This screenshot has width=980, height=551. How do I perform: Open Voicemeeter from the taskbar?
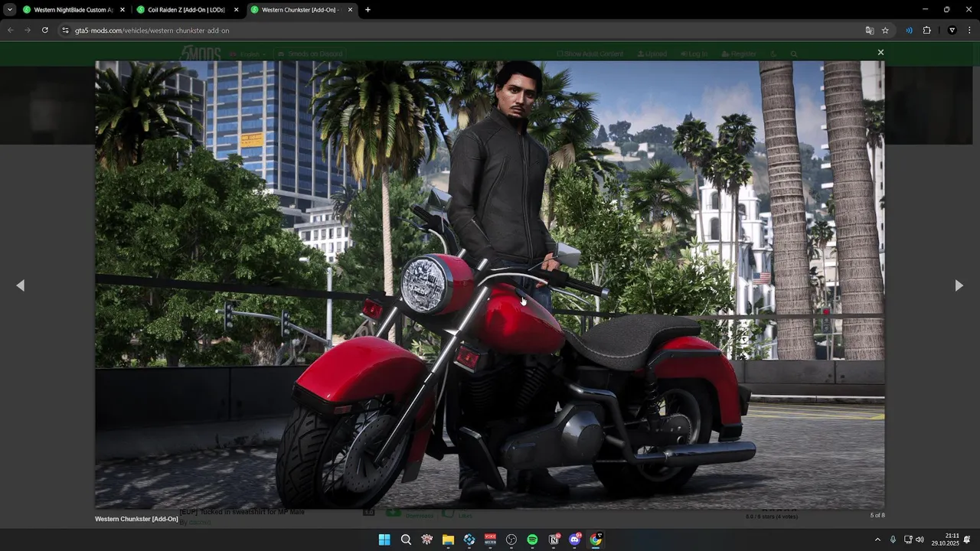[x=490, y=540]
